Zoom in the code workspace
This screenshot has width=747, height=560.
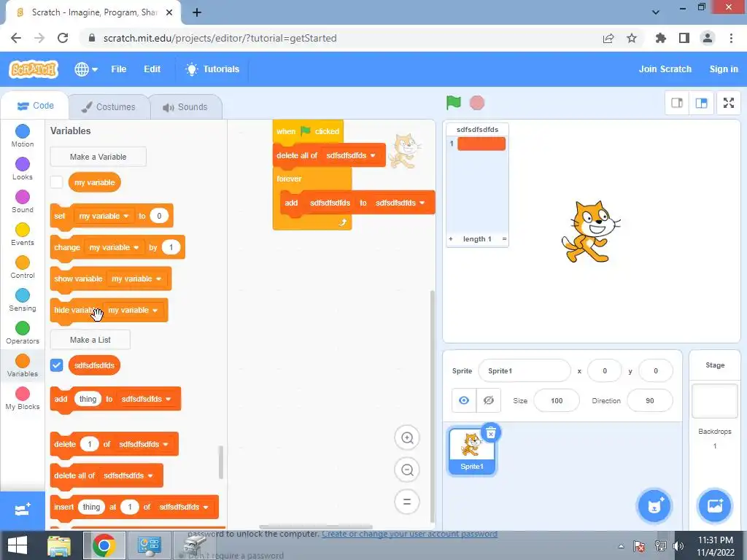pyautogui.click(x=407, y=438)
